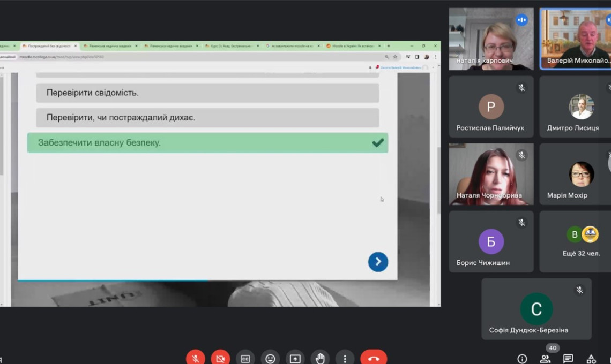Click the C avatar of Софія Дундюк-Березіна

(x=536, y=309)
